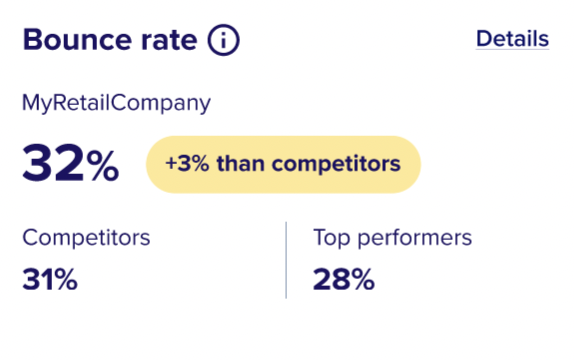Click the word performers in Top performers
Viewport: 574px width, 360px height.
(x=414, y=239)
